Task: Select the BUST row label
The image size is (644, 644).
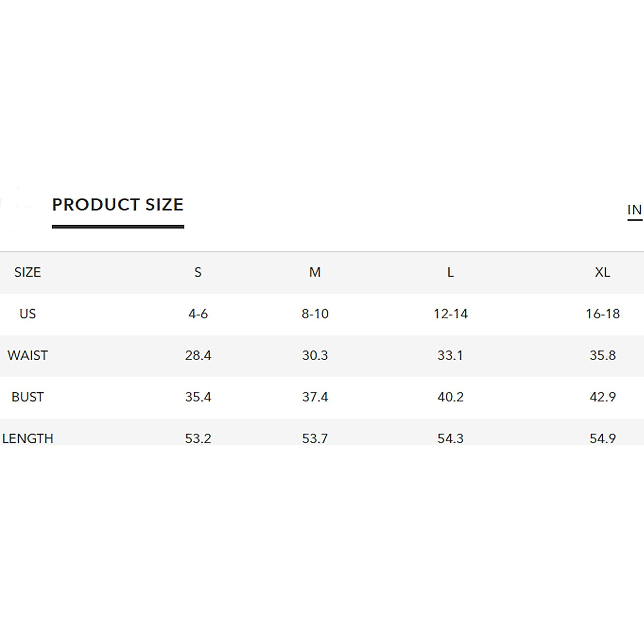Action: coord(27,397)
